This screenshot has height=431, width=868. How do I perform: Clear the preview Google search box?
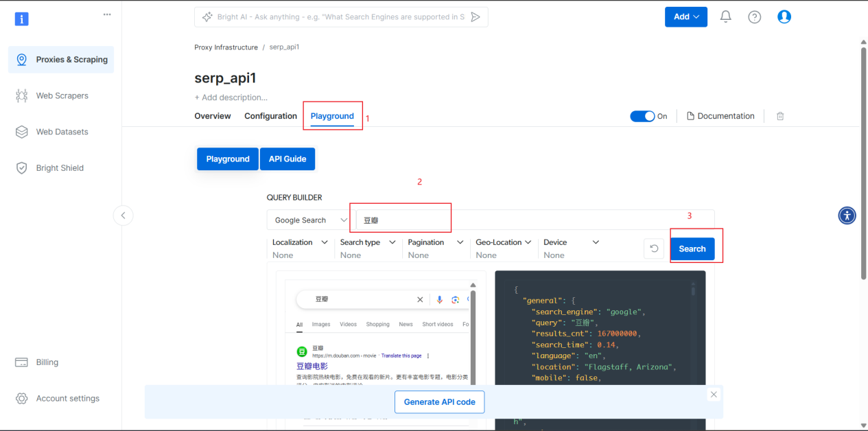[x=421, y=299]
